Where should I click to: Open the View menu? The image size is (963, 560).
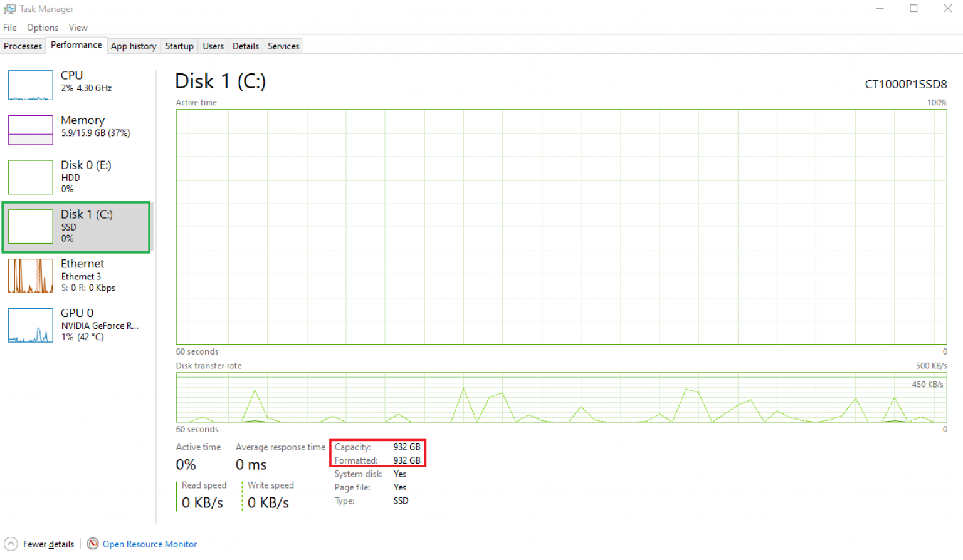(78, 28)
